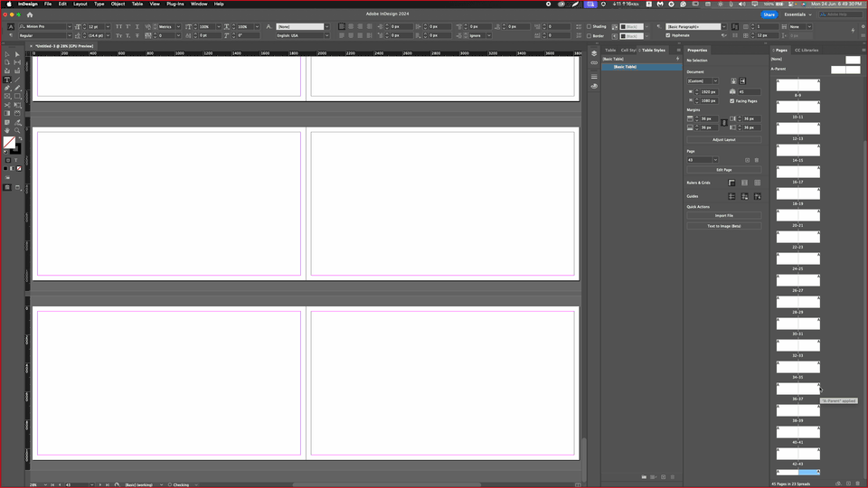
Task: Click Text to Image (Beta) button
Action: 724,226
